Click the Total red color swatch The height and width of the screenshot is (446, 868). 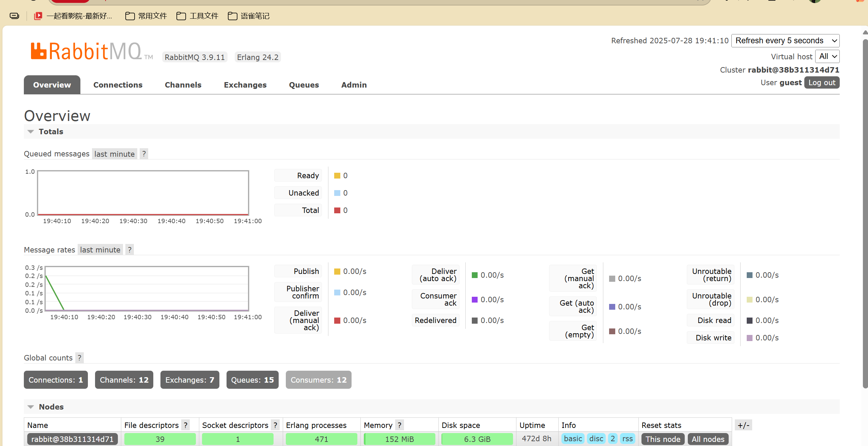[337, 210]
